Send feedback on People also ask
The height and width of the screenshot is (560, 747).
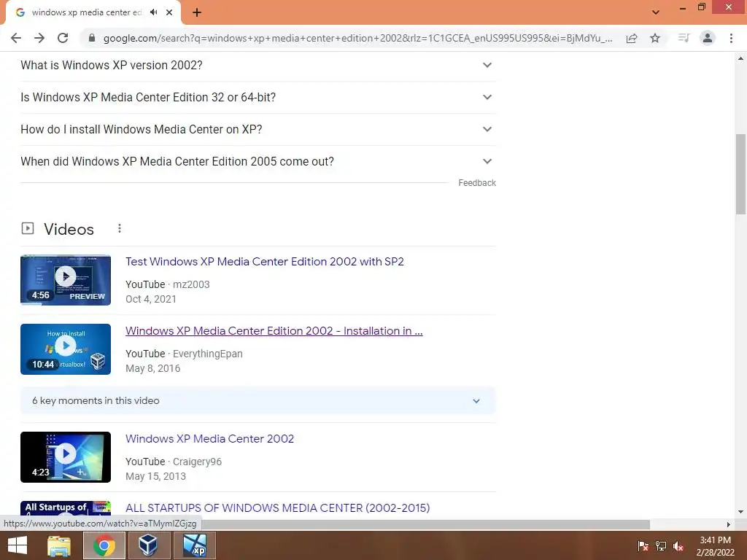point(477,183)
